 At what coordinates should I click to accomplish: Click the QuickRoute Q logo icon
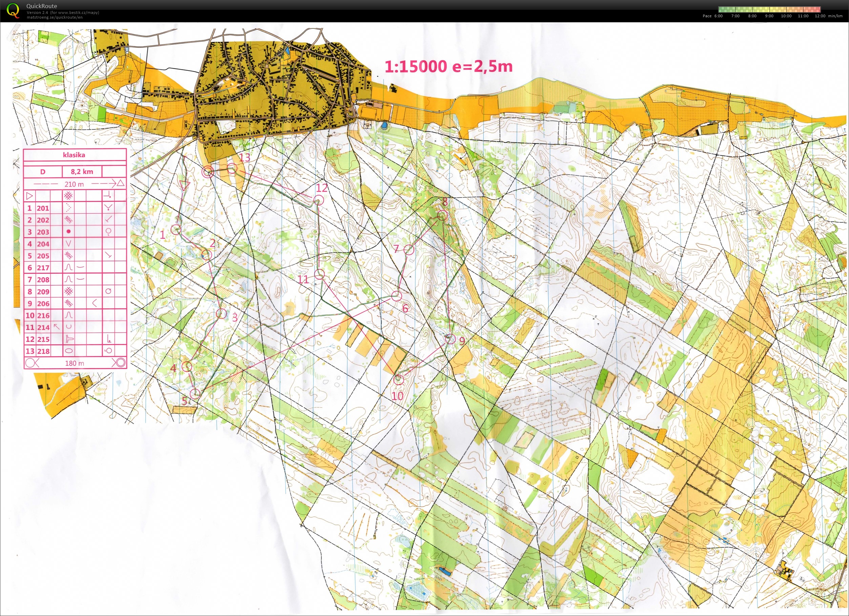coord(13,11)
